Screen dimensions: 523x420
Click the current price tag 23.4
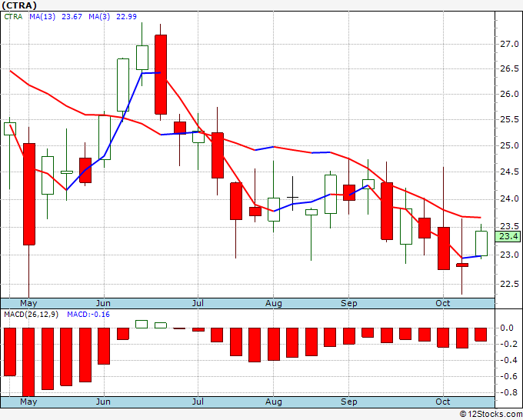pyautogui.click(x=508, y=236)
